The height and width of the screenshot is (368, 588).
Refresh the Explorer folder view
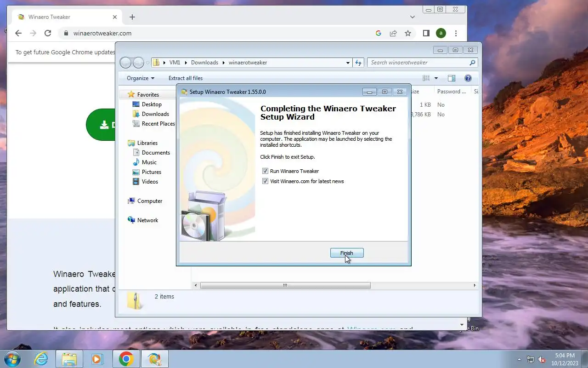pos(358,63)
